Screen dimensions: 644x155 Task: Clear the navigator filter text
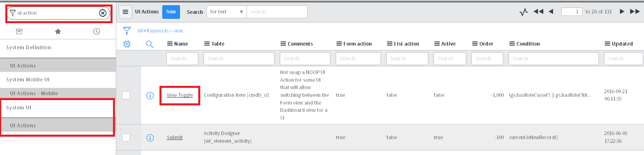point(103,13)
